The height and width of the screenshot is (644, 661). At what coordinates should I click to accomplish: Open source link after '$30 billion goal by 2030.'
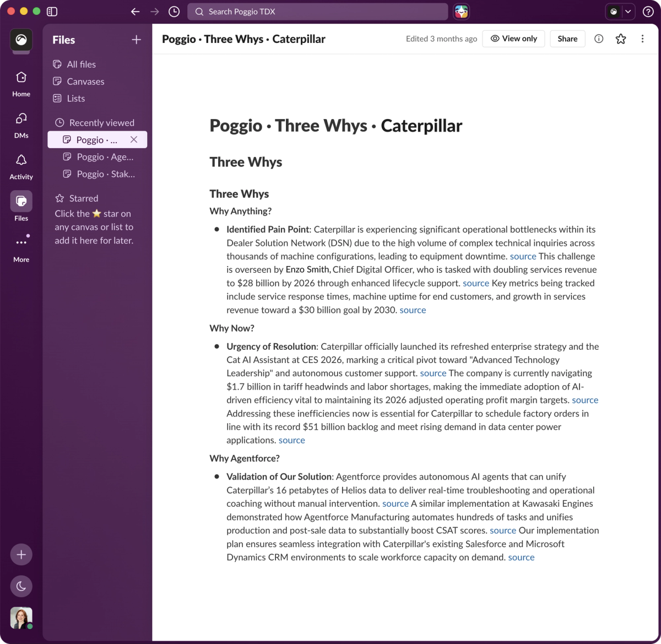click(413, 310)
